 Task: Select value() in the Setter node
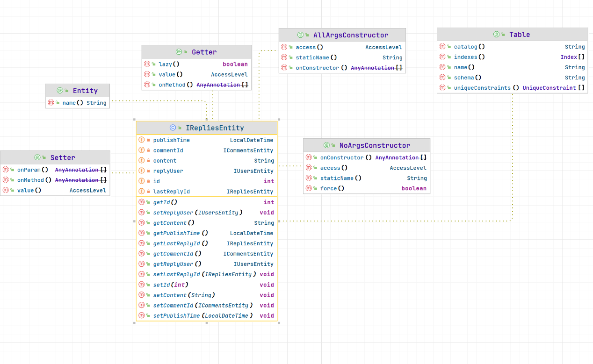tap(55, 190)
